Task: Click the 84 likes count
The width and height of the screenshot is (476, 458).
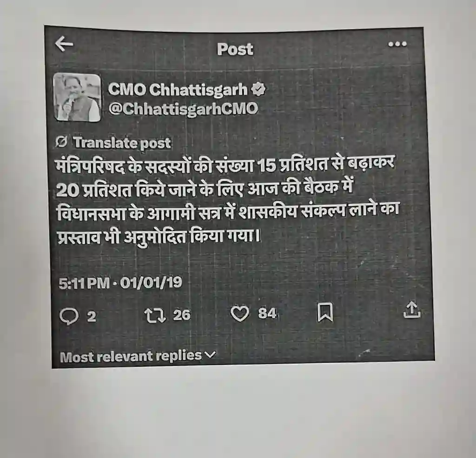Action: point(267,314)
